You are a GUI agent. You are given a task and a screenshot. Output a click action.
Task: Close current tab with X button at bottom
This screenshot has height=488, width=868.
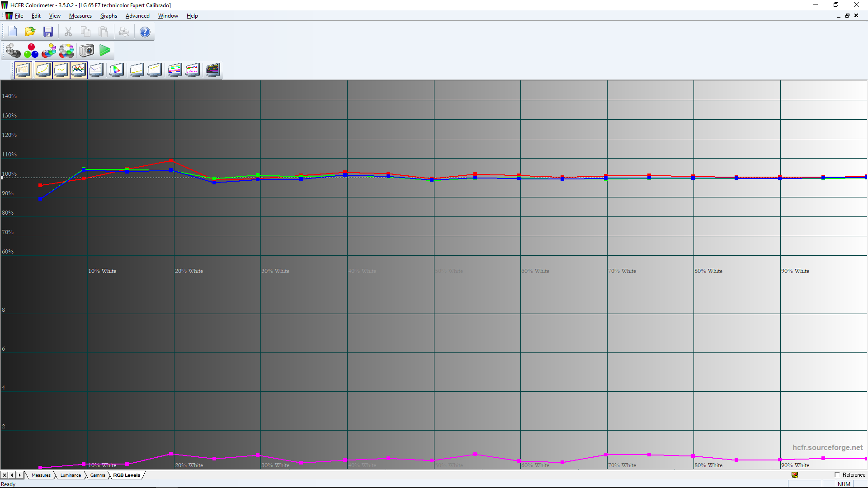point(5,475)
